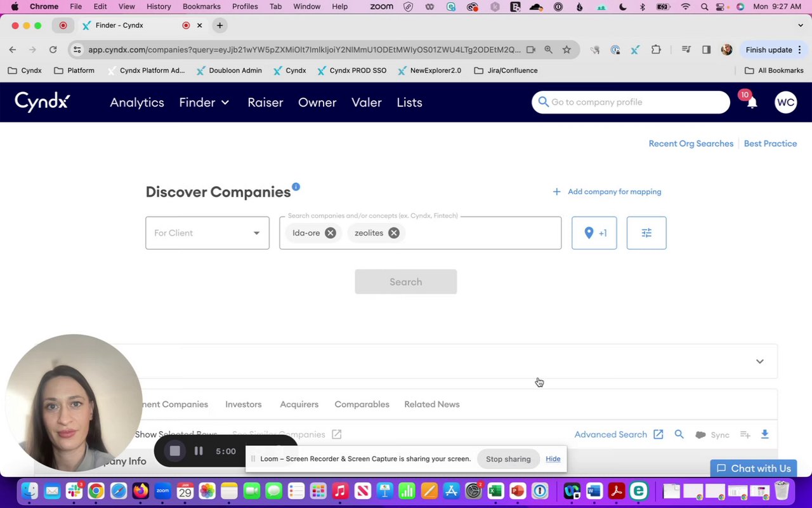Open a new Chrome tab
The height and width of the screenshot is (508, 812).
[219, 25]
